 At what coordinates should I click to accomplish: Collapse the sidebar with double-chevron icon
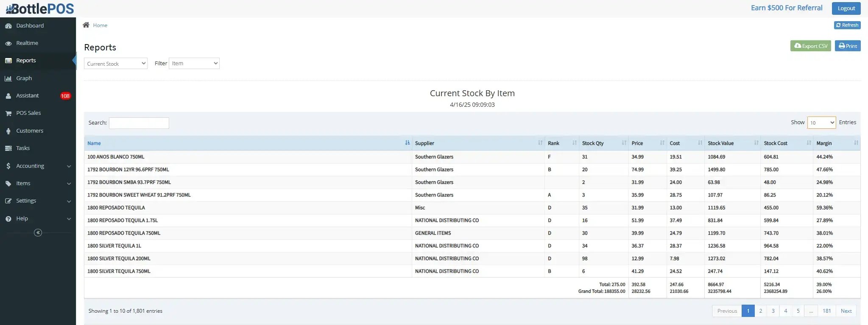(x=38, y=233)
